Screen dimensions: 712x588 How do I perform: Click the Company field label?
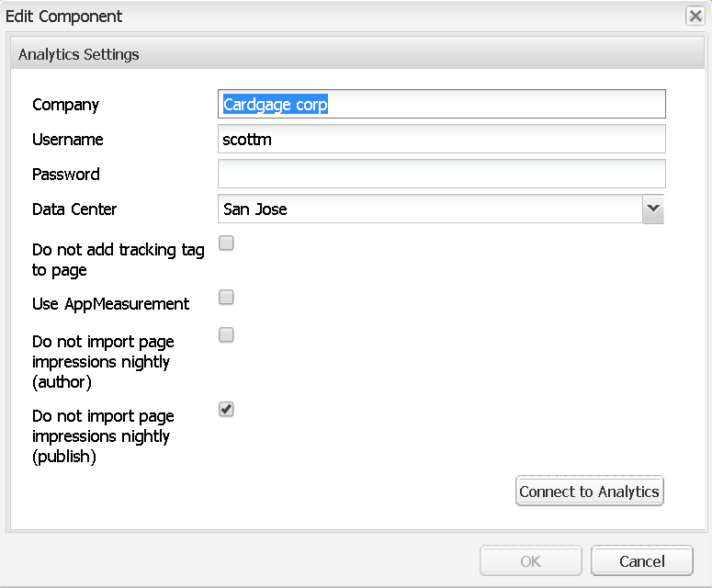[x=66, y=105]
